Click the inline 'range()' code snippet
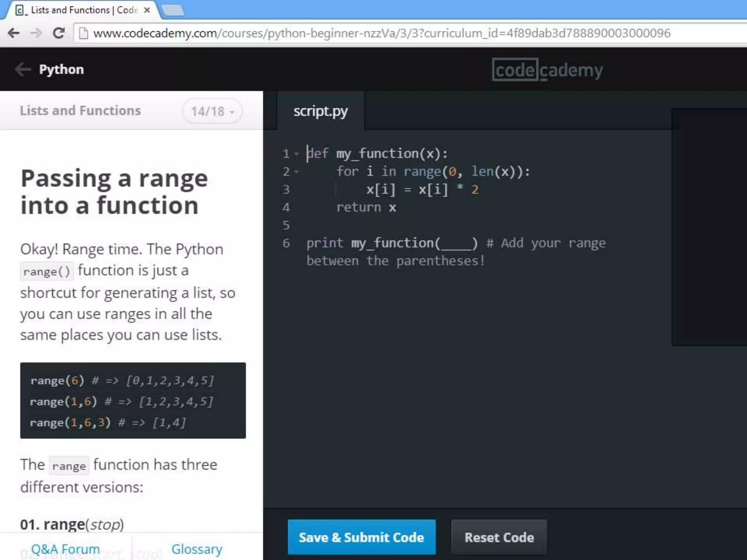The height and width of the screenshot is (560, 747). (x=47, y=272)
